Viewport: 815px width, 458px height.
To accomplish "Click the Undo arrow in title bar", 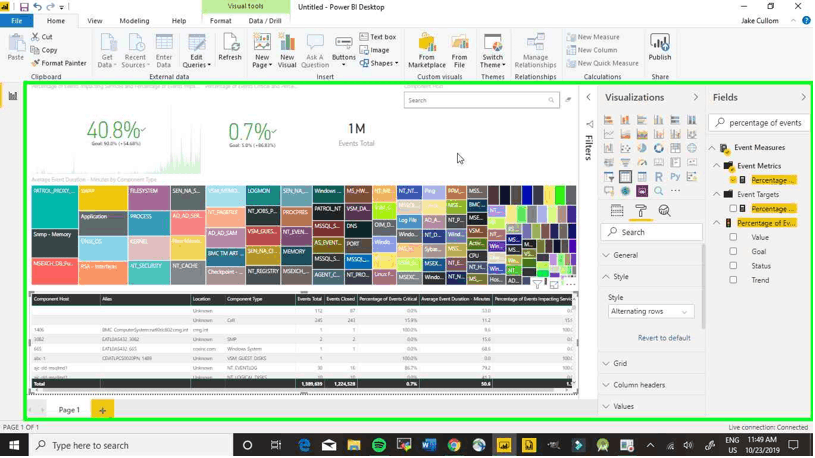I will click(x=37, y=7).
